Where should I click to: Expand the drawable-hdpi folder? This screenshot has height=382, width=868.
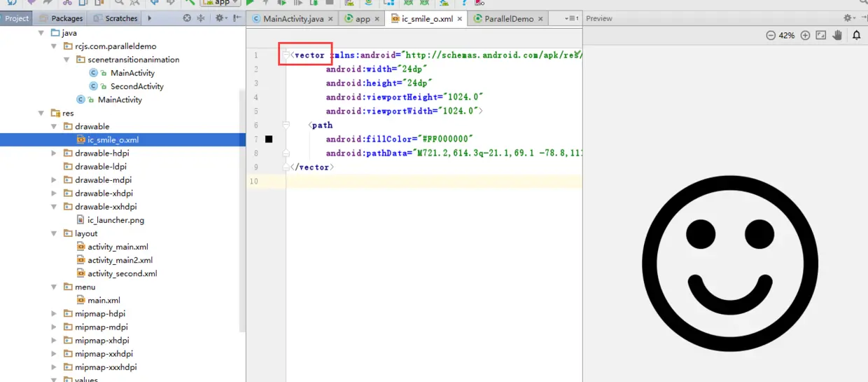[55, 153]
